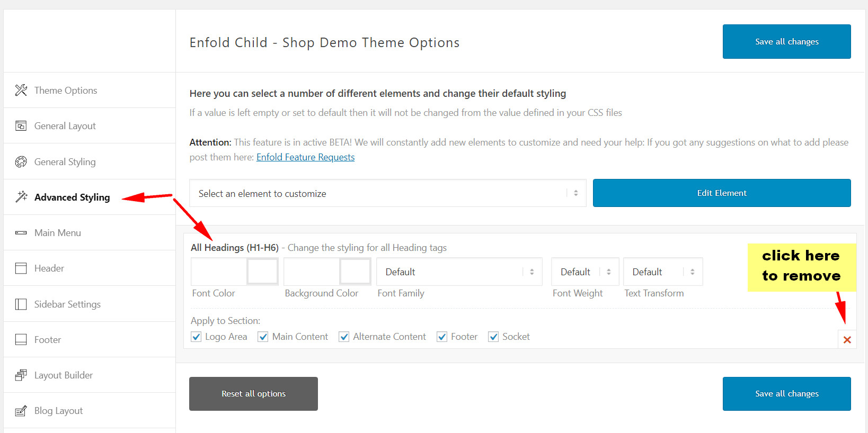Click the Advanced Styling magic wand icon

coord(21,197)
